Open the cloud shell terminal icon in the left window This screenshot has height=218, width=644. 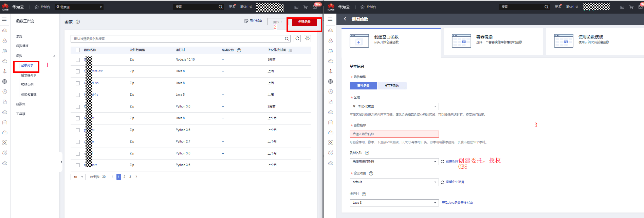click(x=296, y=7)
